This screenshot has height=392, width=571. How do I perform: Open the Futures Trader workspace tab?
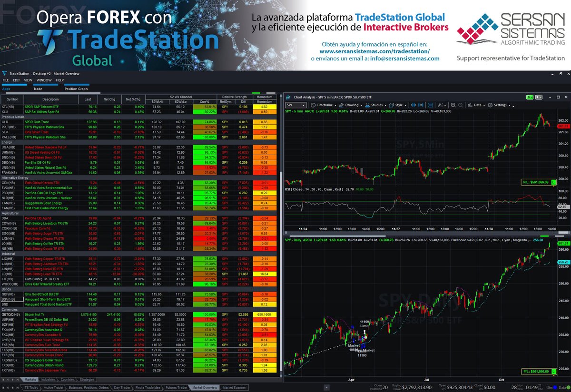tap(176, 387)
